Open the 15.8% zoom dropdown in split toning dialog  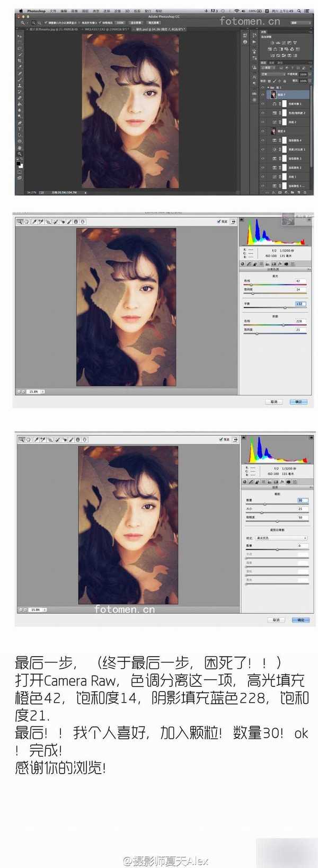click(35, 392)
